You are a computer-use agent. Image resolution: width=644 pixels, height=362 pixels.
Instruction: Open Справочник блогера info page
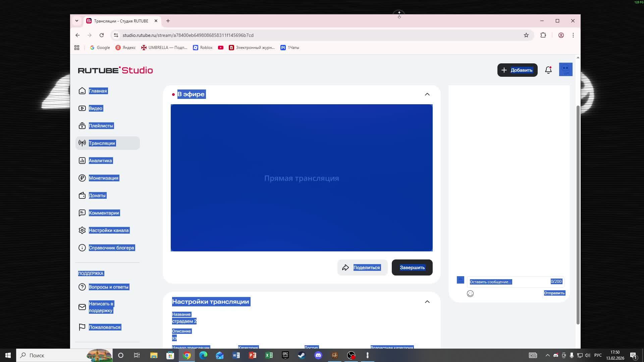point(111,248)
